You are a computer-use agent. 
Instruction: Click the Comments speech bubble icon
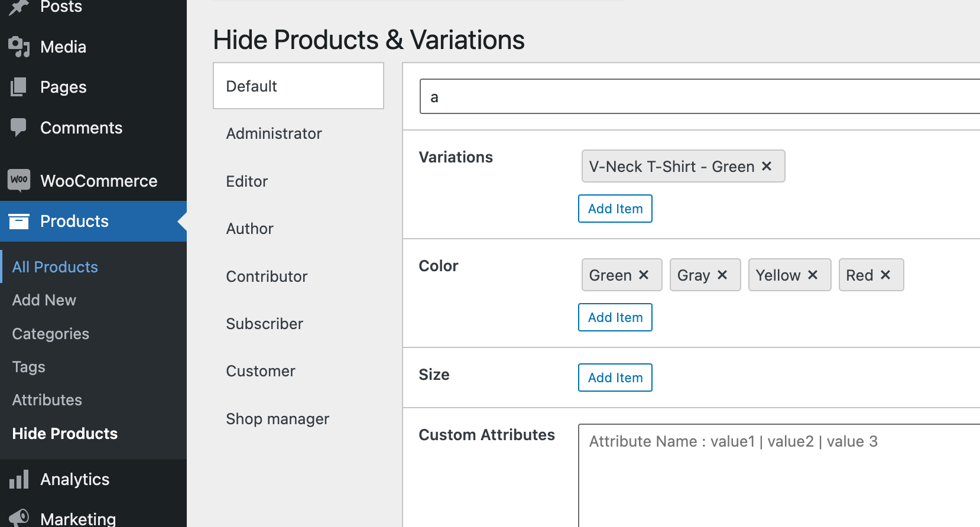point(19,127)
